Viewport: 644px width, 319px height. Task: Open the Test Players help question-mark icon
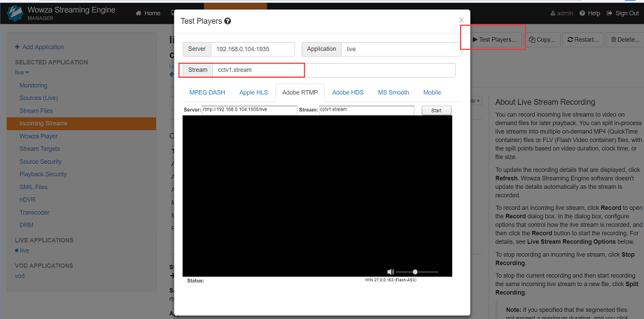click(227, 21)
